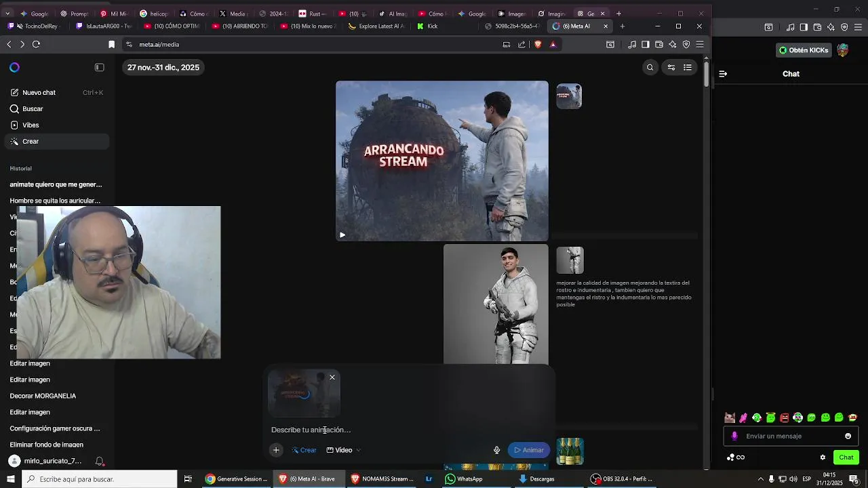Click the Animar button
Screen dimensions: 868x488
(529, 450)
